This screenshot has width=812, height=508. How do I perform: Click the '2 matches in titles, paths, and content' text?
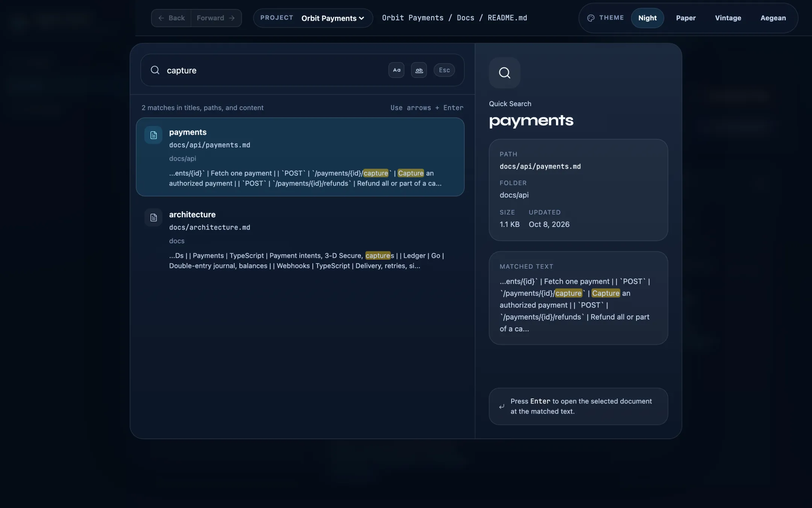pyautogui.click(x=202, y=108)
